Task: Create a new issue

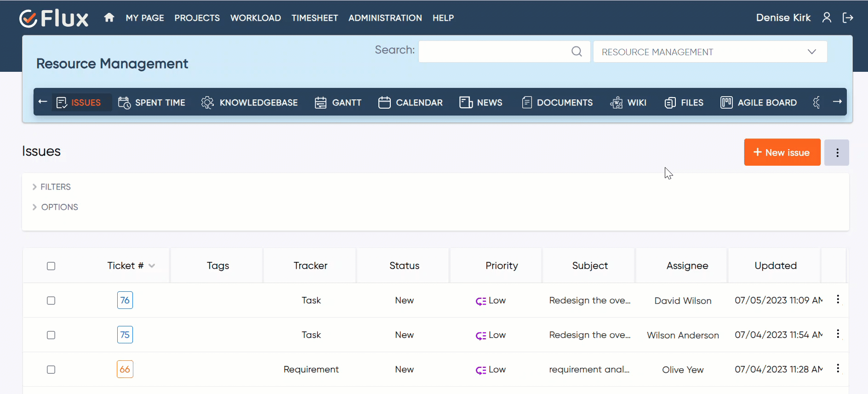Action: pyautogui.click(x=782, y=152)
